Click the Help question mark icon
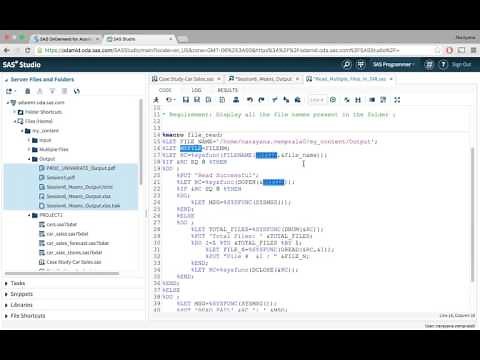The width and height of the screenshot is (480, 360). [443, 64]
